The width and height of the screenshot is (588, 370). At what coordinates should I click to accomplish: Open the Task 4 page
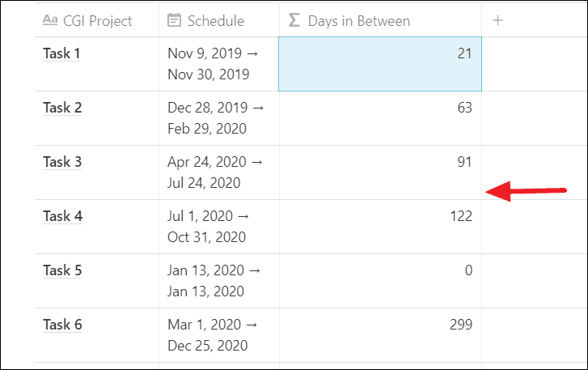tap(62, 217)
